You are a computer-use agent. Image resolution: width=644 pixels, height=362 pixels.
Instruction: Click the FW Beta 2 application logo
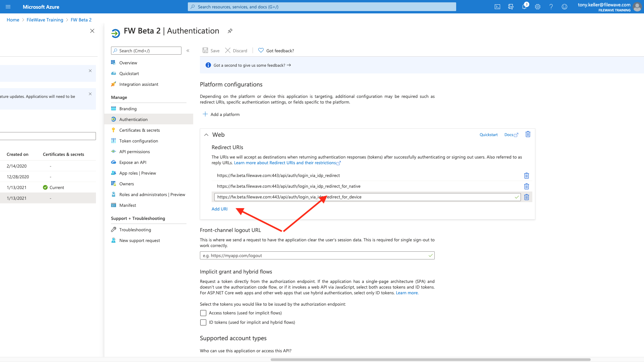point(116,33)
